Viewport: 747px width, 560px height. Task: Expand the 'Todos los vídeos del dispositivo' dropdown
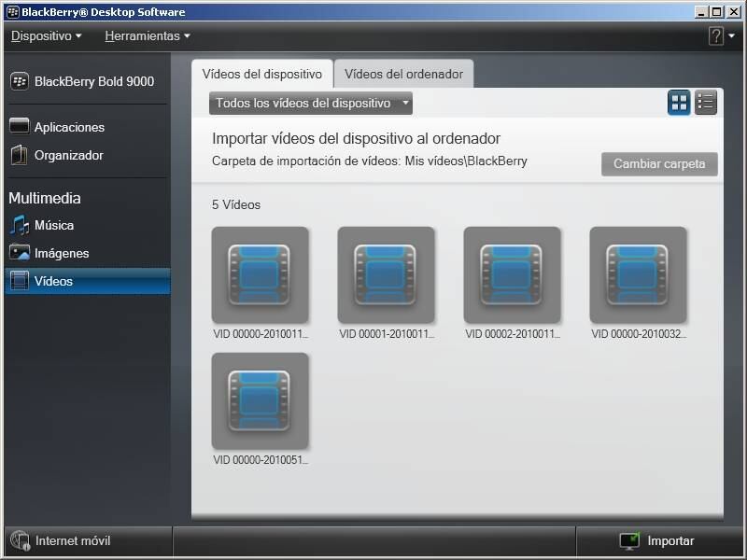point(311,103)
